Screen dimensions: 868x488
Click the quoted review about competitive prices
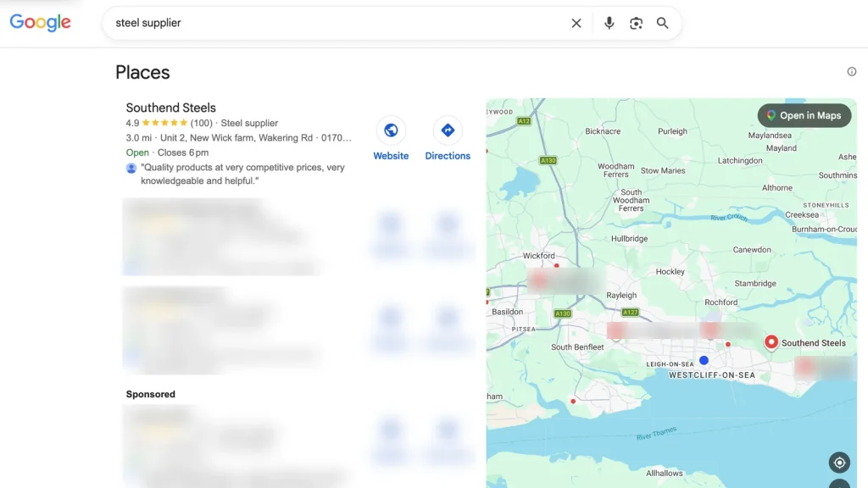242,174
